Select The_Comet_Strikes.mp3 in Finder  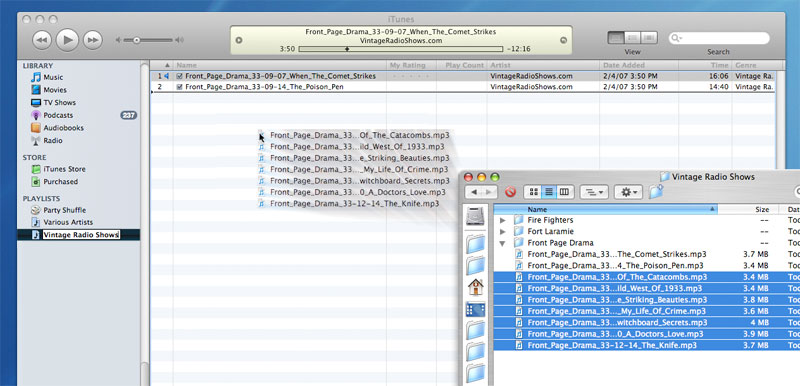click(x=617, y=254)
